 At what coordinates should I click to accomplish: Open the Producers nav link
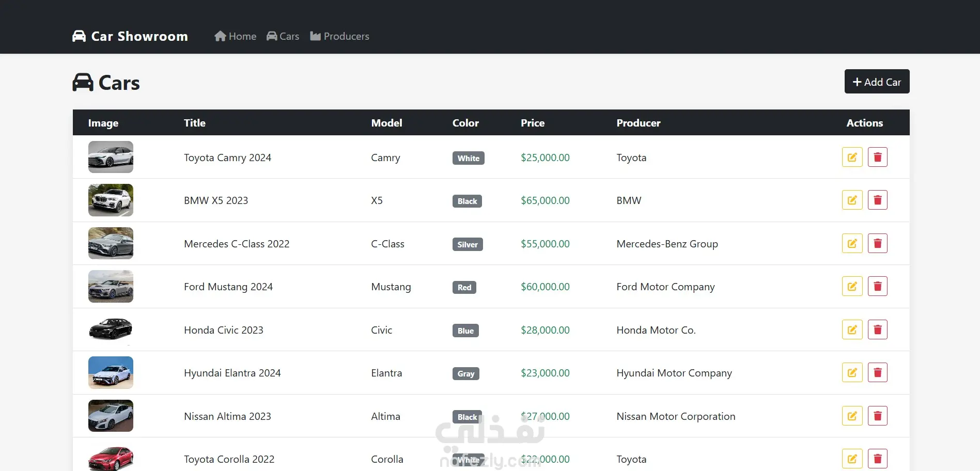click(339, 36)
